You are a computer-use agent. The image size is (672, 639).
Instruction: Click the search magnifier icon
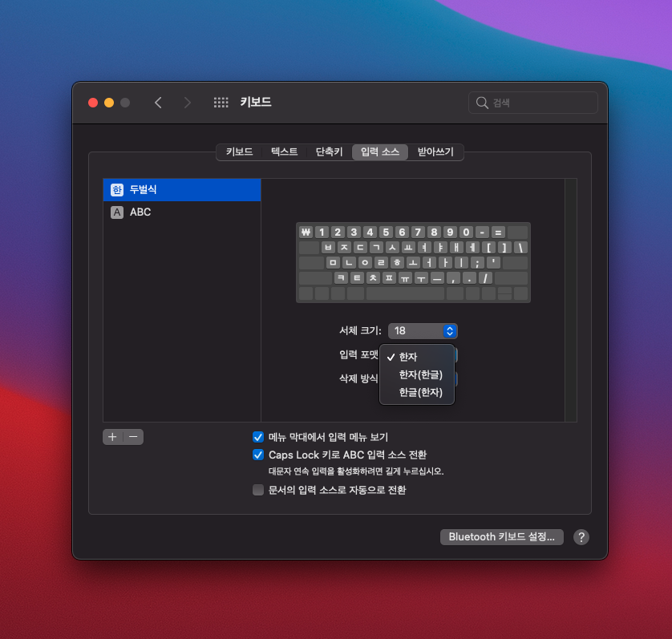click(x=482, y=103)
